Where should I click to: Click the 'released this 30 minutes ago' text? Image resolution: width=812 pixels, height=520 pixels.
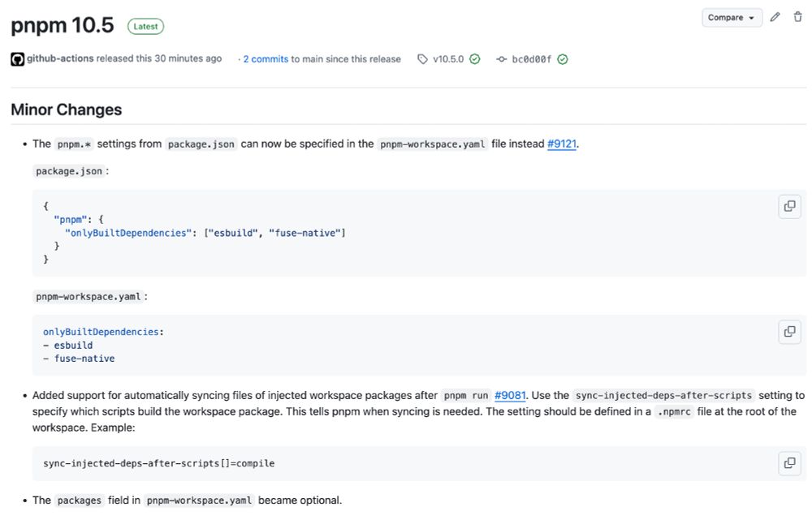point(159,58)
